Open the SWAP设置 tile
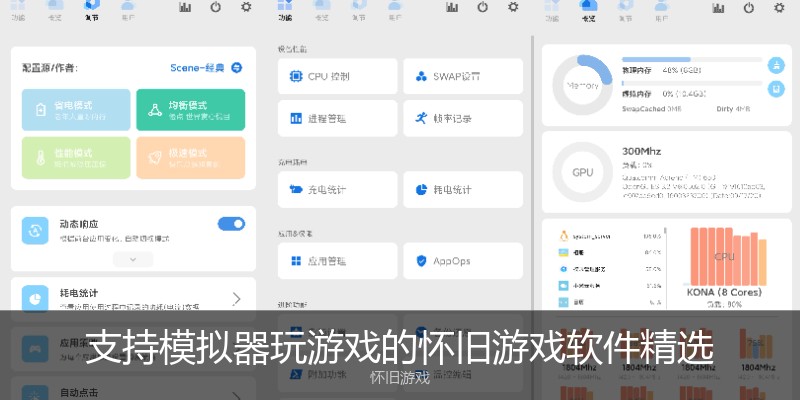The image size is (800, 400). tap(463, 77)
